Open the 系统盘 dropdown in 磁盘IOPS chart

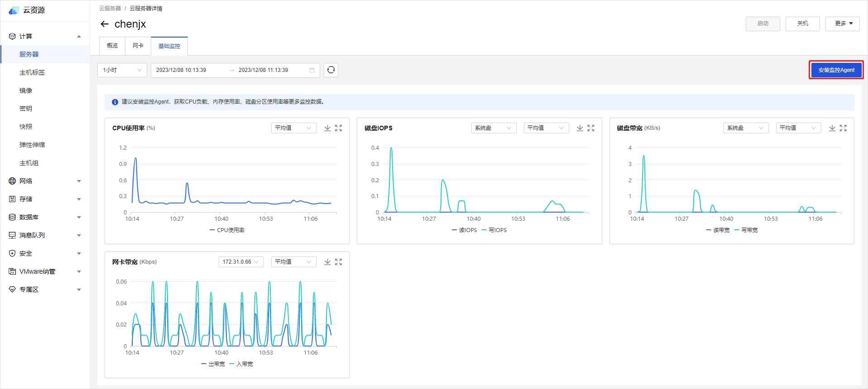(494, 128)
